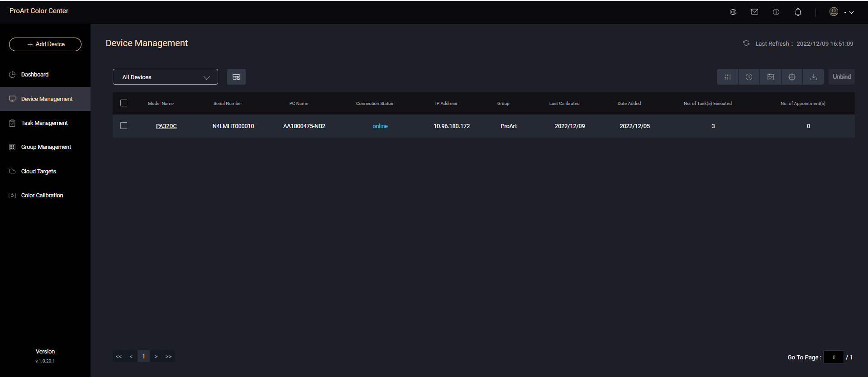Viewport: 868px width, 377px height.
Task: Jump to first page button
Action: [119, 357]
